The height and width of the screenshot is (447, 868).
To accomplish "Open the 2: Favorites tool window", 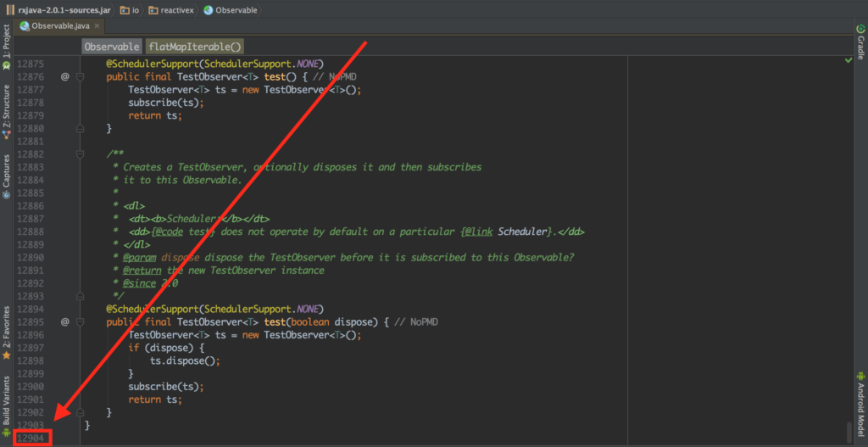I will (x=7, y=332).
